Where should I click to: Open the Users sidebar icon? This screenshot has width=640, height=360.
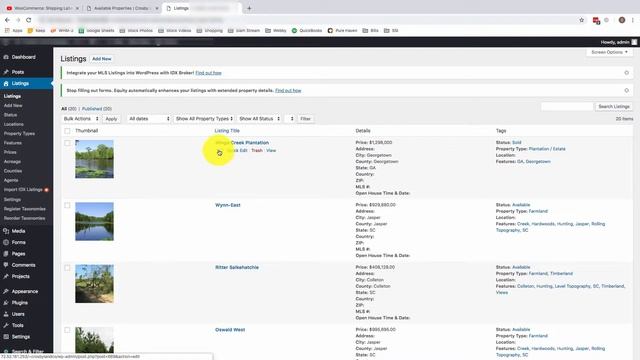[x=6, y=314]
